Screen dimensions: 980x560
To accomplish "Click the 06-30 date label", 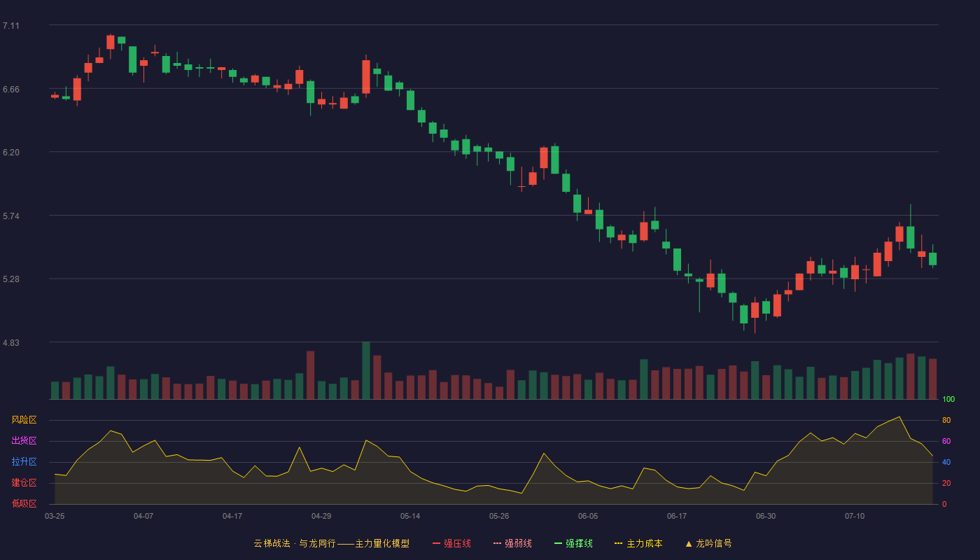I will click(x=766, y=516).
